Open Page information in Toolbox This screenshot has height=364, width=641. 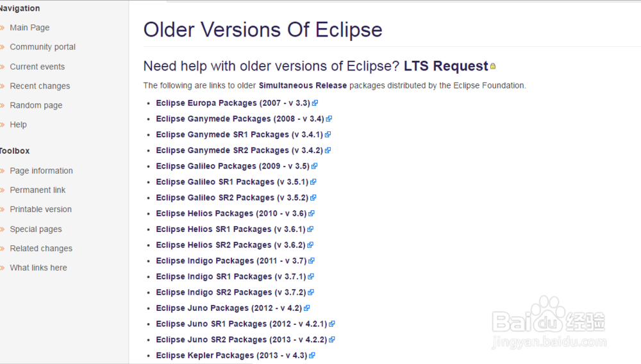(x=41, y=170)
